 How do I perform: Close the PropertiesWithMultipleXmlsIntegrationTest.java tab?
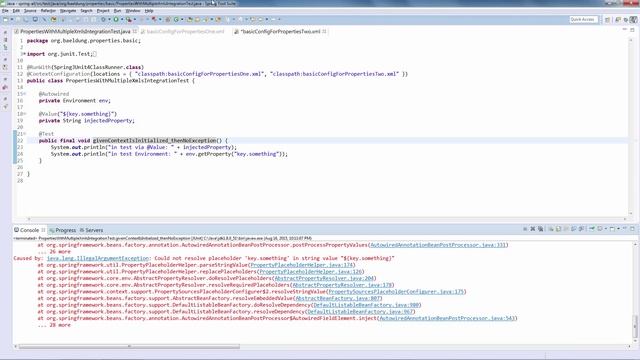[x=135, y=31]
